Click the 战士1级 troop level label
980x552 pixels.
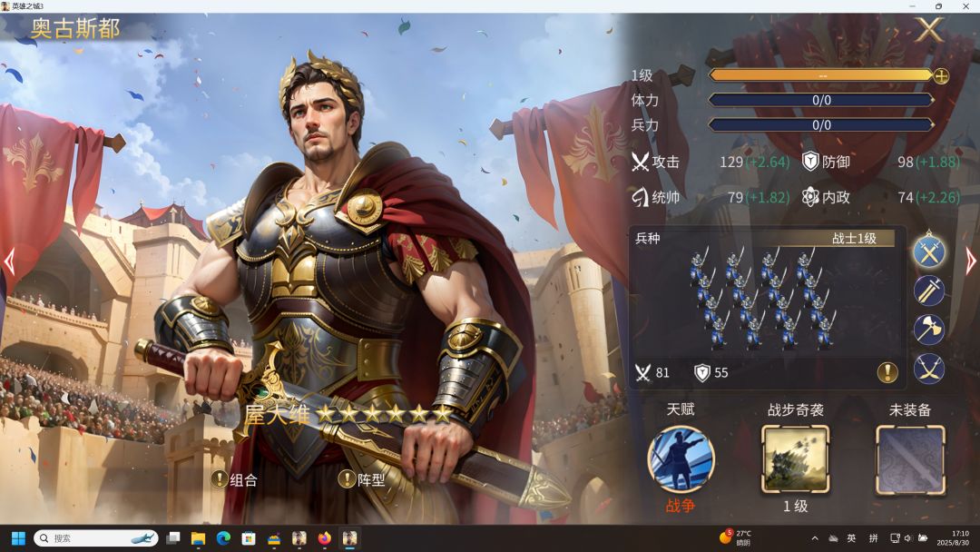[854, 238]
